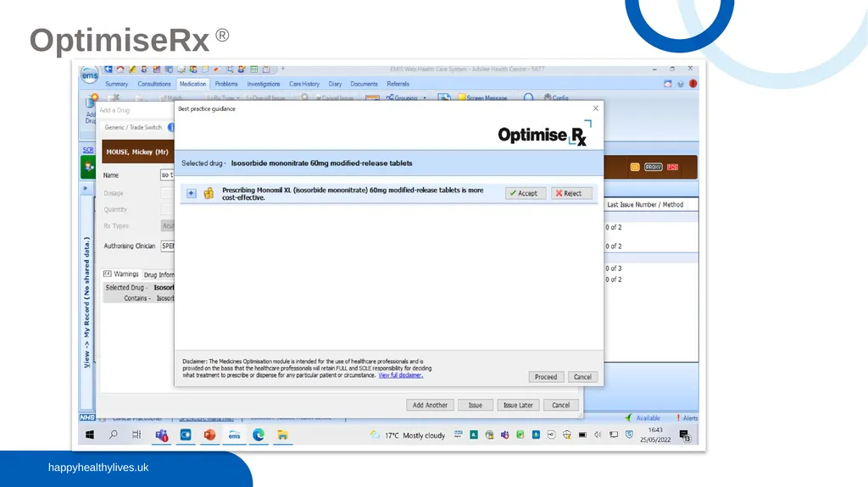Click the Screen Message toolbar button
Image resolution: width=868 pixels, height=487 pixels.
pyautogui.click(x=482, y=98)
